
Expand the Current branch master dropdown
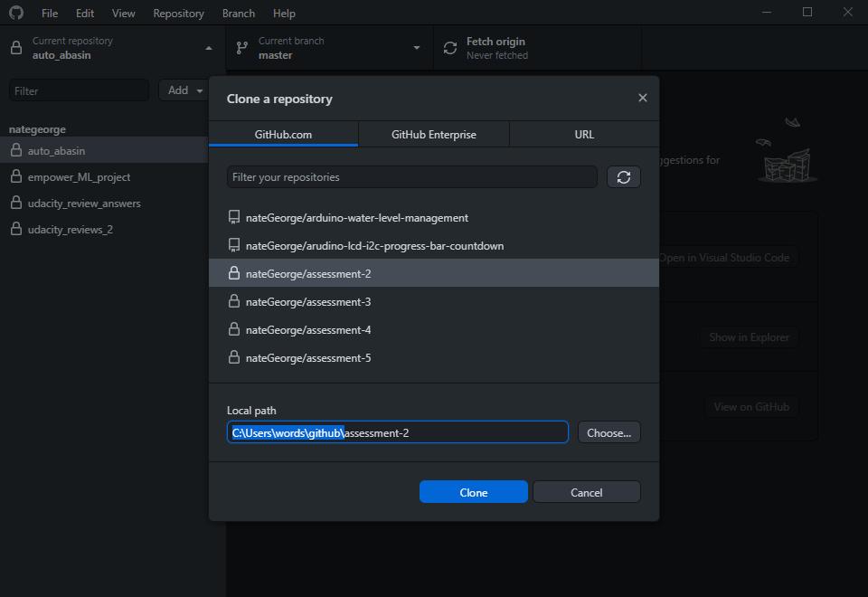pos(416,47)
